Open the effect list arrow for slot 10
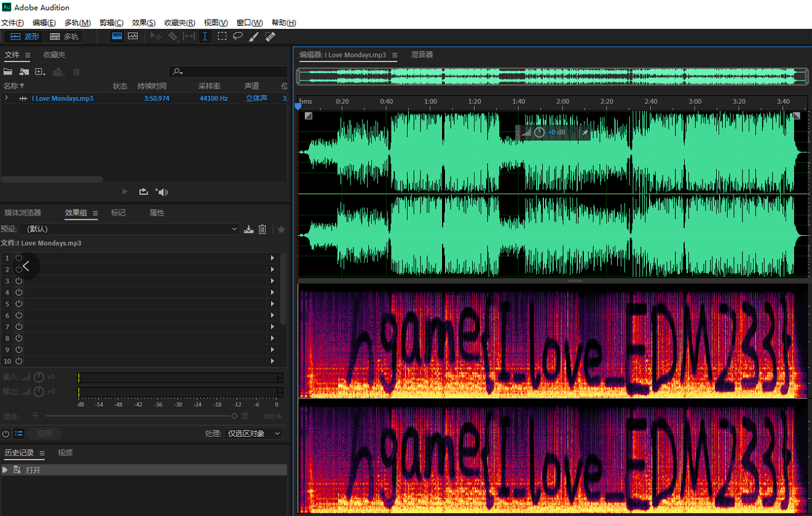Image resolution: width=812 pixels, height=516 pixels. 272,361
